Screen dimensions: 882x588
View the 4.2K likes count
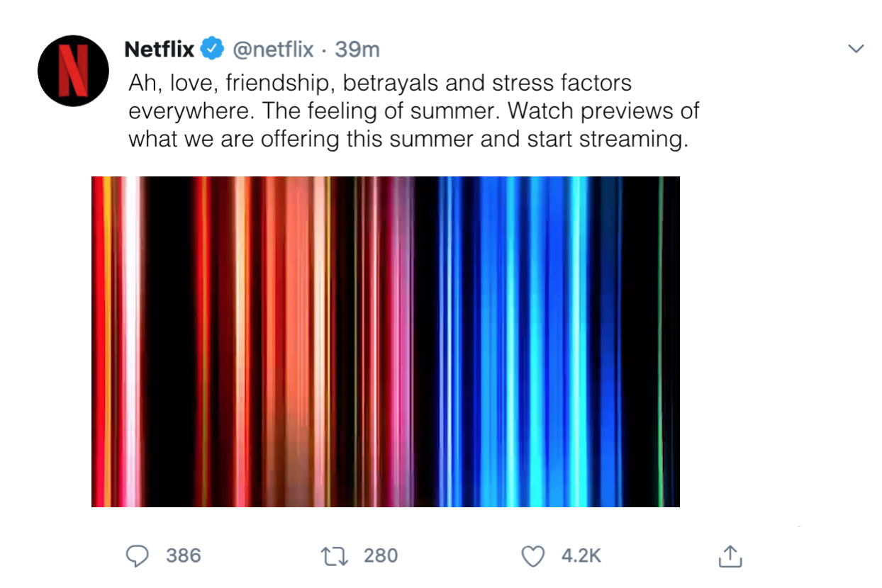pyautogui.click(x=581, y=556)
